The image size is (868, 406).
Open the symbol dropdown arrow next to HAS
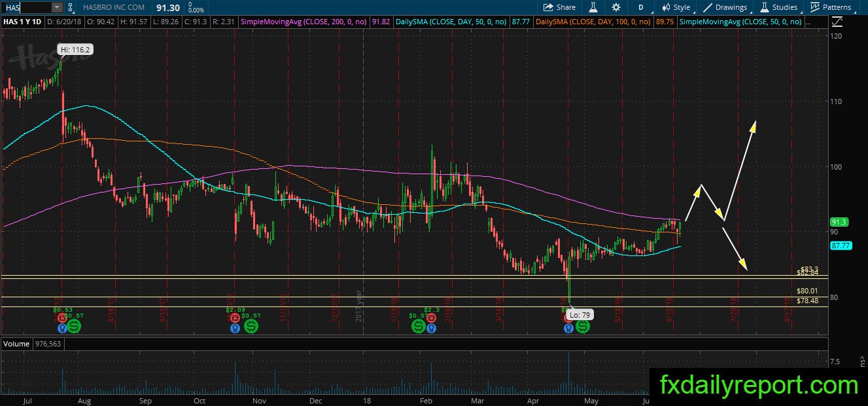57,7
